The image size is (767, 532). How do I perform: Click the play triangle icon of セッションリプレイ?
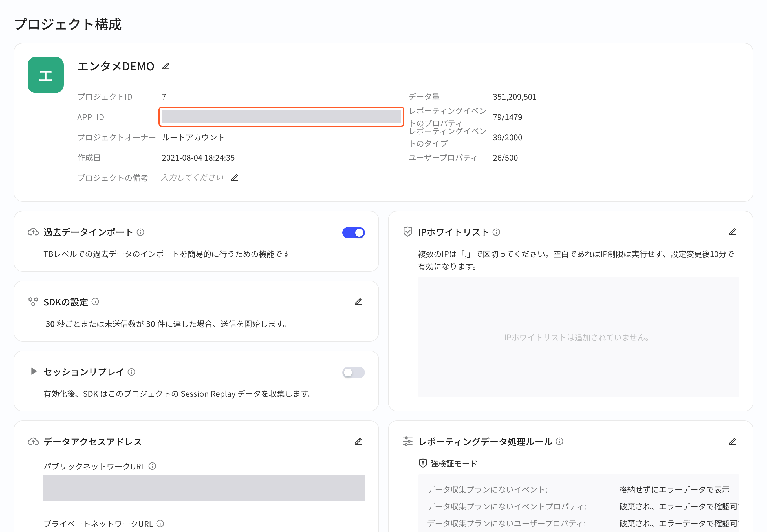tap(34, 371)
